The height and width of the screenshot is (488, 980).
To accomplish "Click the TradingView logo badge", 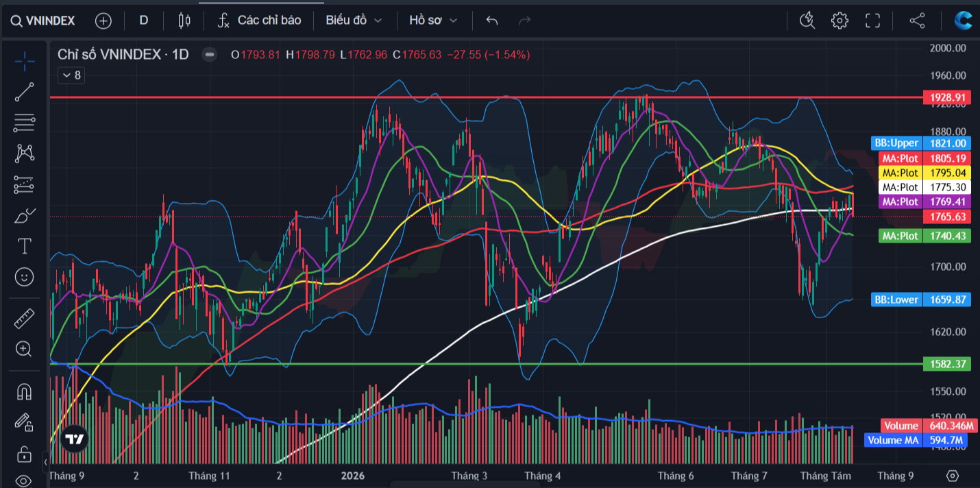I will click(74, 439).
